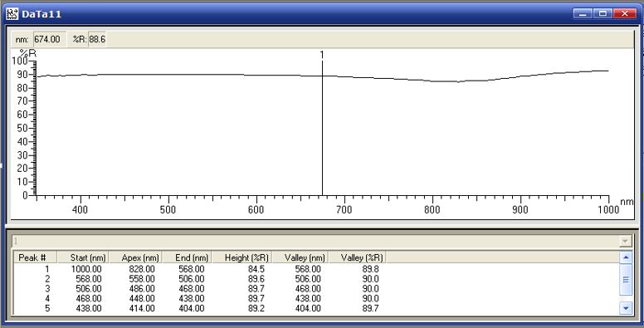Image resolution: width=644 pixels, height=328 pixels.
Task: Click Height value 89.2
Action: (x=256, y=308)
